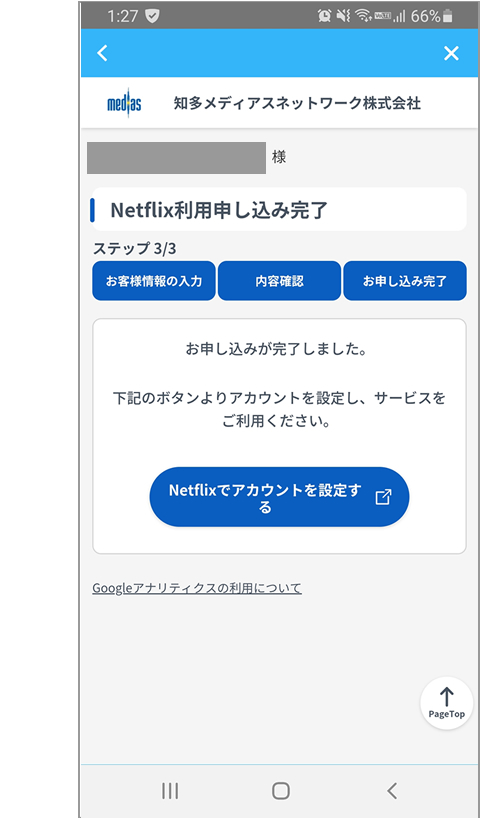Tap the 知多メディアスネットワーク株式会社 title
The width and height of the screenshot is (484, 818).
tap(297, 103)
